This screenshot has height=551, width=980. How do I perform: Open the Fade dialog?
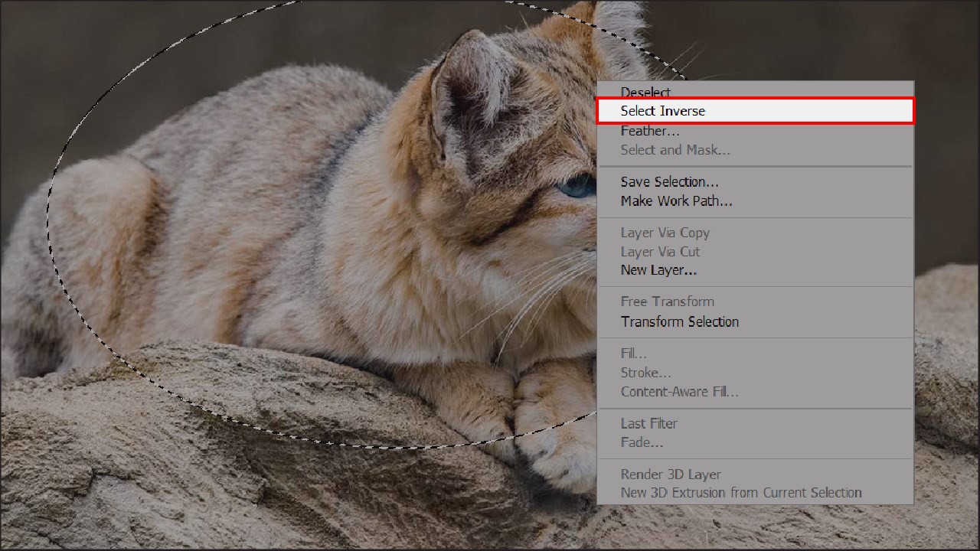click(x=642, y=442)
